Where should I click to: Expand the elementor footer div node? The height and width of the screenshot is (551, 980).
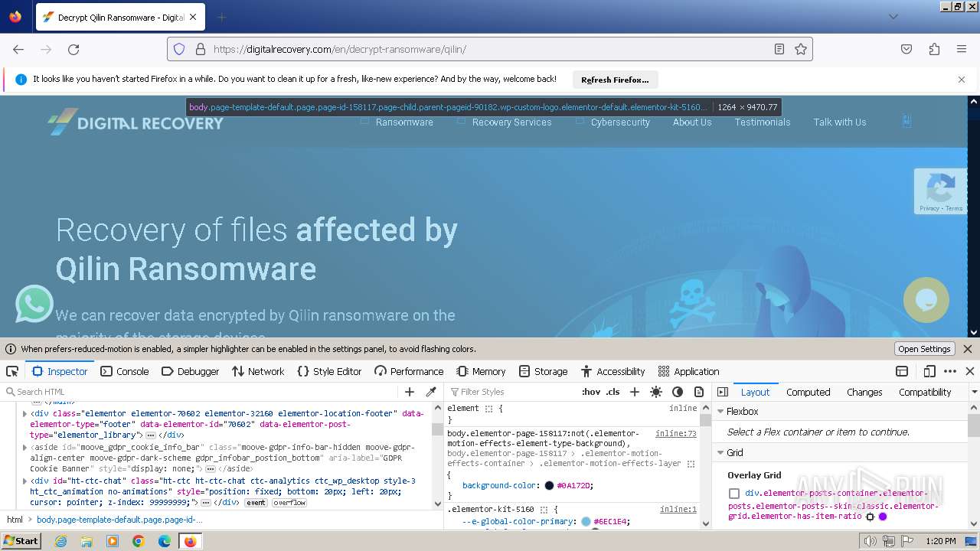pyautogui.click(x=24, y=413)
